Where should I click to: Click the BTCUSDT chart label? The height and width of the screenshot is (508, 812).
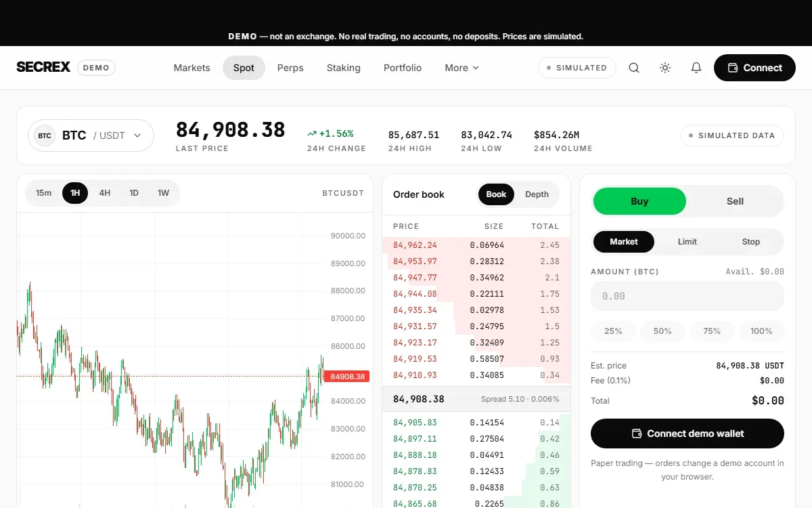coord(343,193)
